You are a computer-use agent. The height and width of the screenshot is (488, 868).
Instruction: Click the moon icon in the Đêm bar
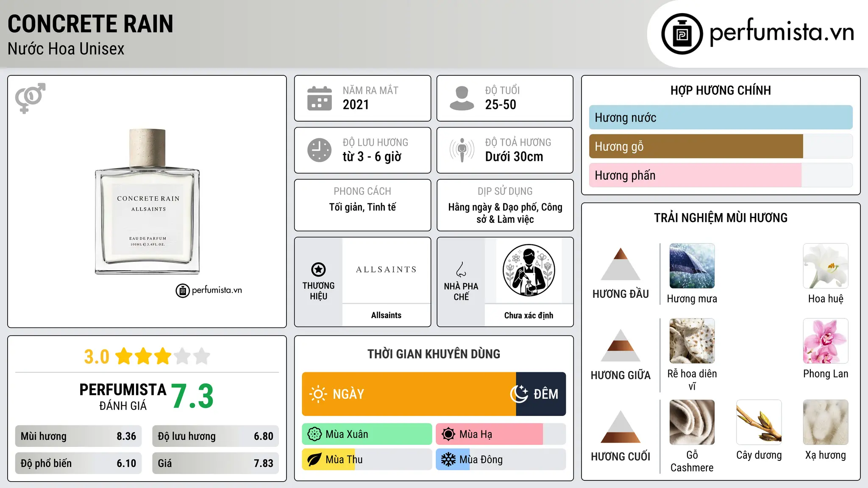point(519,394)
